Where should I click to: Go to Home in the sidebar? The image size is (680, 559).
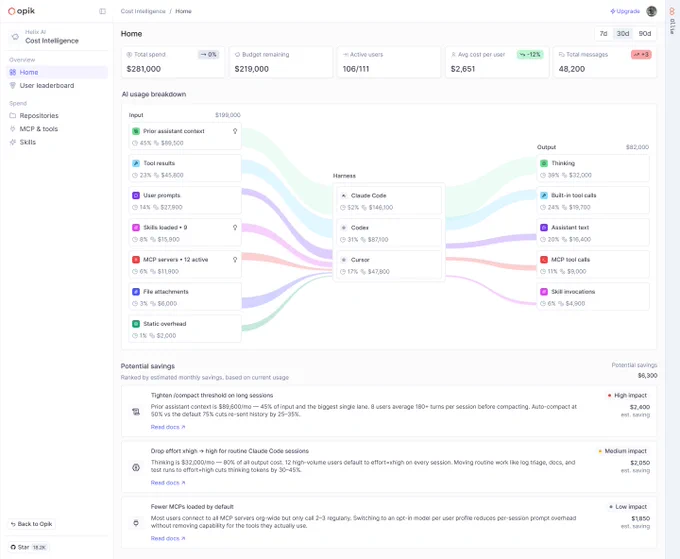click(x=57, y=72)
